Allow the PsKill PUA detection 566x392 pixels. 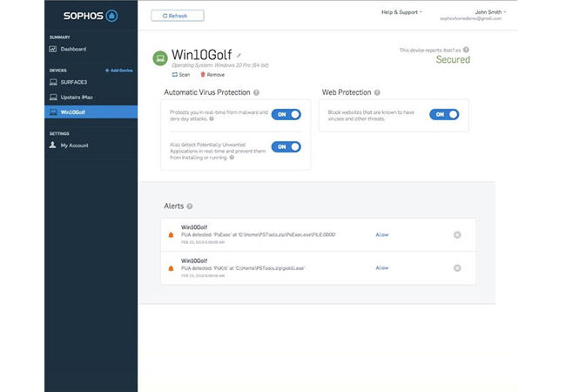click(382, 268)
